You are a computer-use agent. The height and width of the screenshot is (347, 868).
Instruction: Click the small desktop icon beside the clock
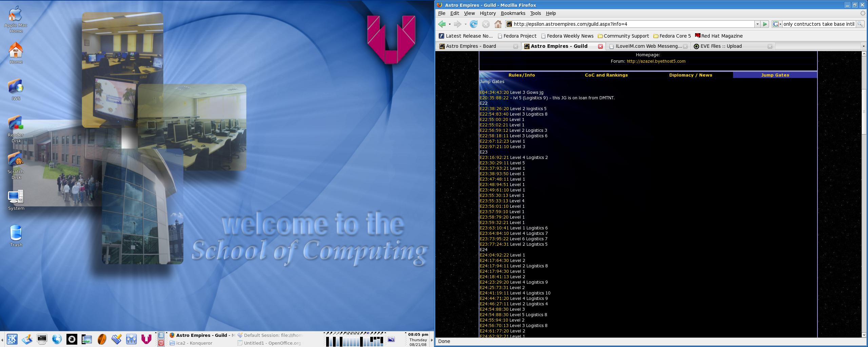tap(391, 339)
